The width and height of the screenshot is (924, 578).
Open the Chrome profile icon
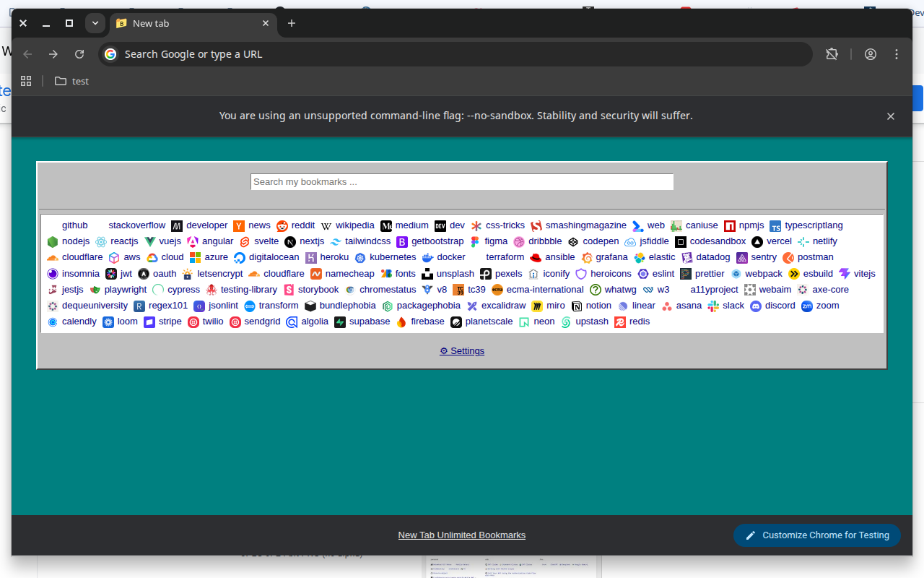871,54
